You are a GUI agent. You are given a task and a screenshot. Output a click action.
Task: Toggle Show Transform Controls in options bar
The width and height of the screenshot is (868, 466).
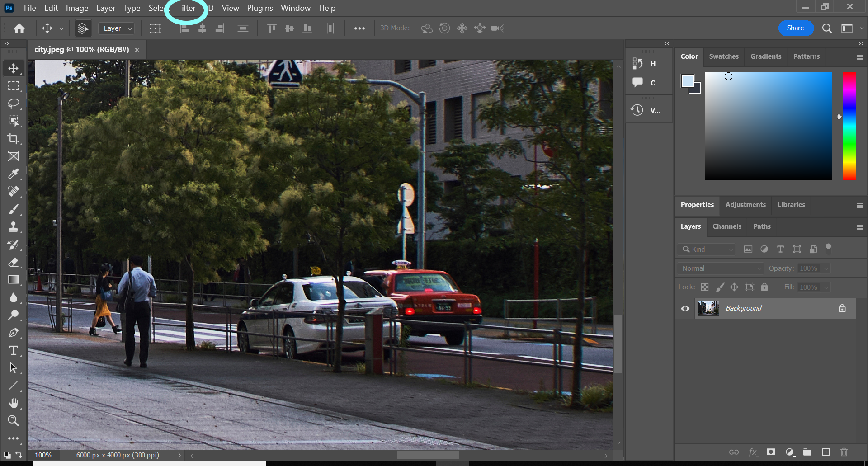click(x=155, y=28)
